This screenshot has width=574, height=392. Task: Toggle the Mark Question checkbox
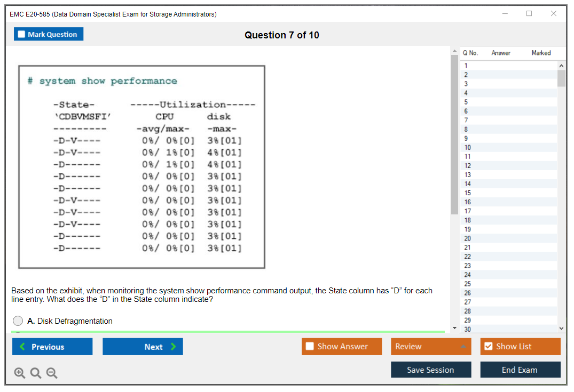click(22, 35)
